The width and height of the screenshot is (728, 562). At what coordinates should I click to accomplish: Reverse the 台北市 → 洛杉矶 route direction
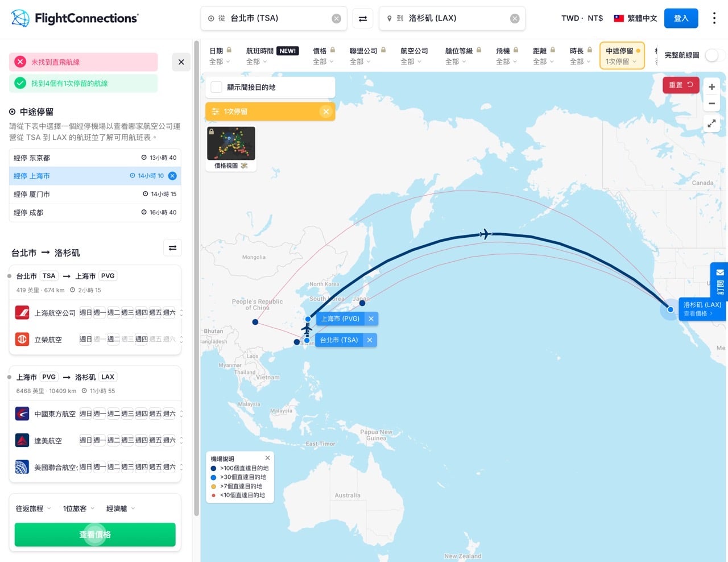click(172, 247)
